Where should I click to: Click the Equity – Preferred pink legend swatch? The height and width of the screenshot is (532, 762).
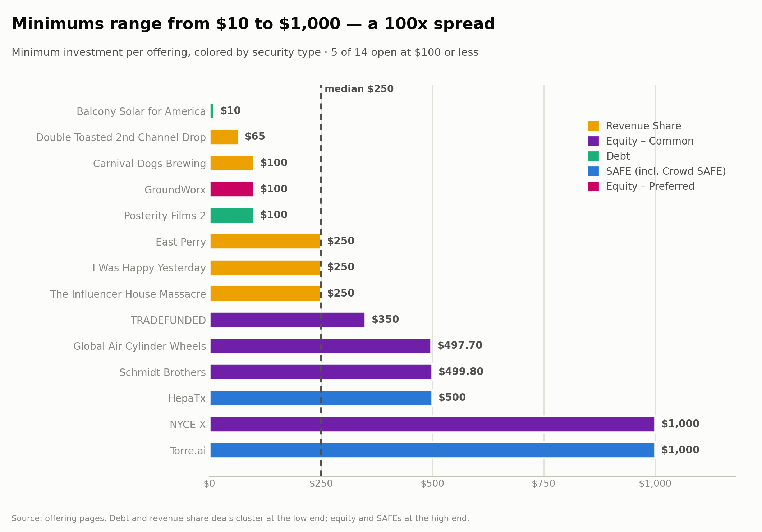[x=593, y=187]
